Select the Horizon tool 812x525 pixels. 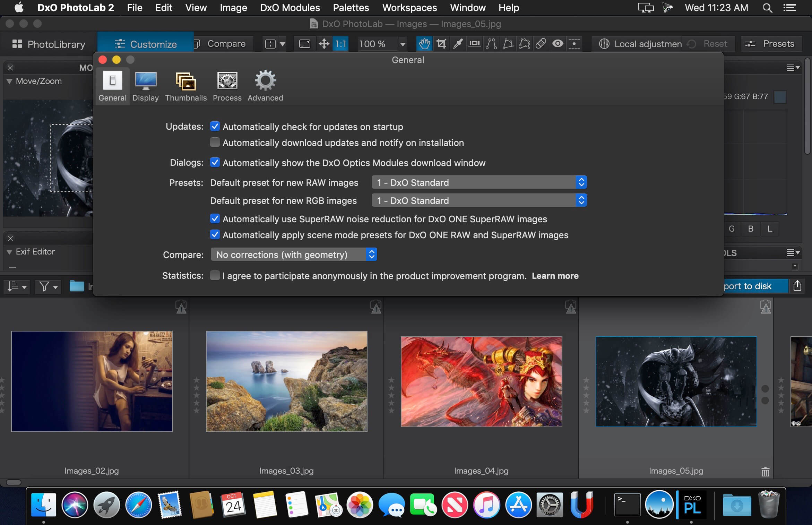click(474, 44)
